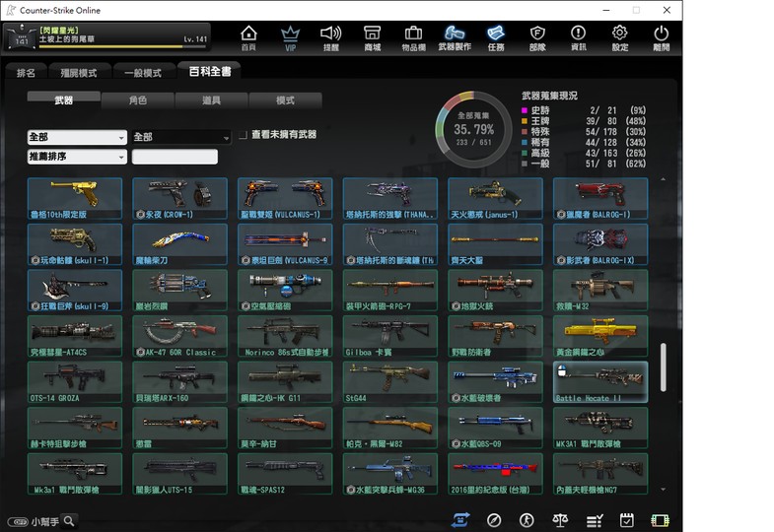Click the balance scales icon in bottom bar
Screen dimensions: 774x532
coord(560,520)
